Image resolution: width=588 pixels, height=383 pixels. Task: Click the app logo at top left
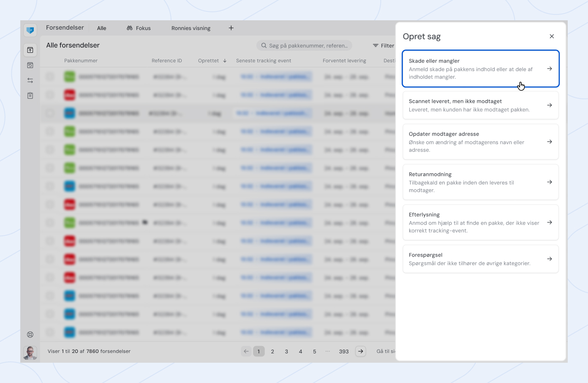[x=30, y=30]
